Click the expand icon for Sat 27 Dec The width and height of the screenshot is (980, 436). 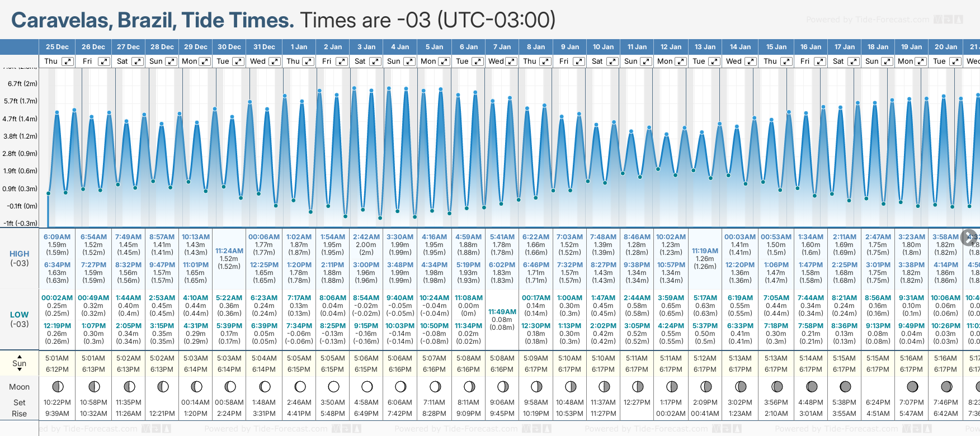point(137,61)
